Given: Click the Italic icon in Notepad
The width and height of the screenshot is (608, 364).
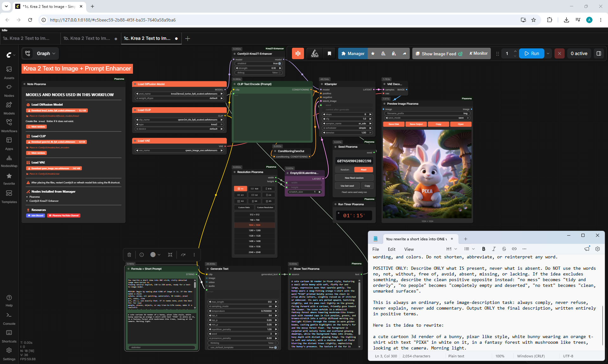Looking at the screenshot, I should (494, 249).
